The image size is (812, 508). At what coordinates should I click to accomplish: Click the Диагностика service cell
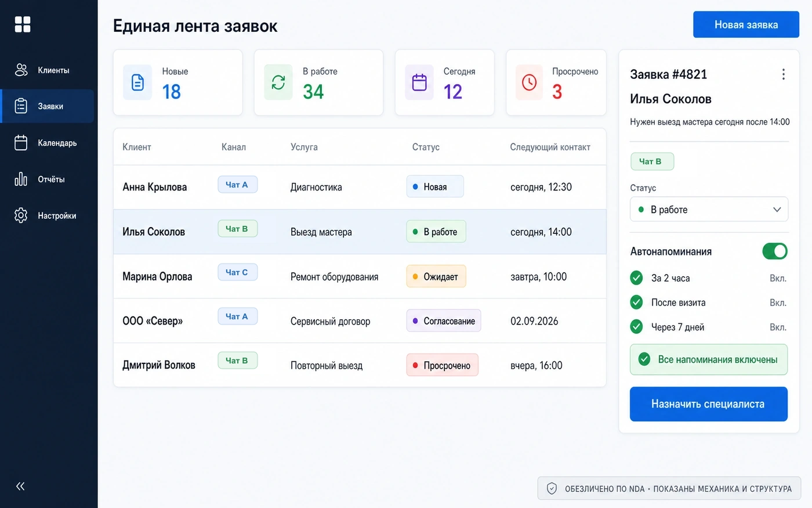click(x=316, y=187)
